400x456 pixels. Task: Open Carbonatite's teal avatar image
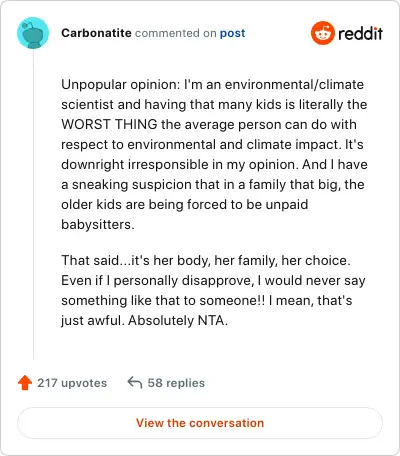click(33, 33)
